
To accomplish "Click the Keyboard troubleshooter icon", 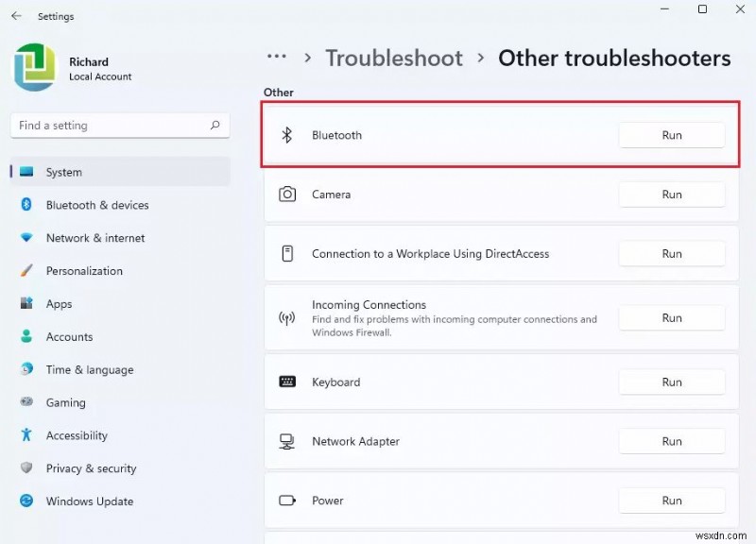I will [287, 382].
